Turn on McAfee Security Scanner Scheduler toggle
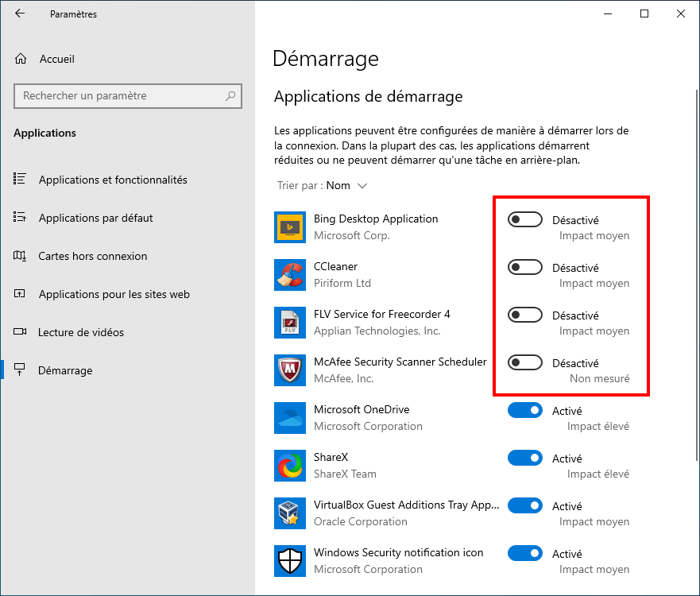The height and width of the screenshot is (596, 700). [x=525, y=362]
